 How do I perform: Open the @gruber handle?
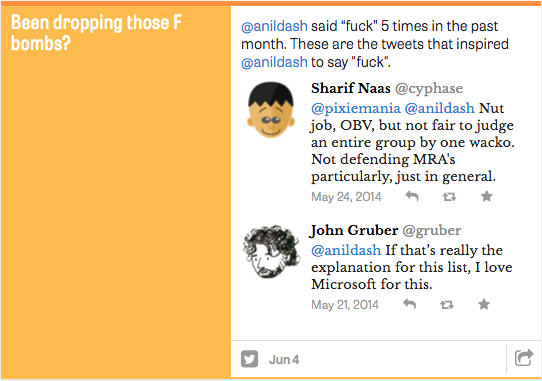pyautogui.click(x=432, y=230)
